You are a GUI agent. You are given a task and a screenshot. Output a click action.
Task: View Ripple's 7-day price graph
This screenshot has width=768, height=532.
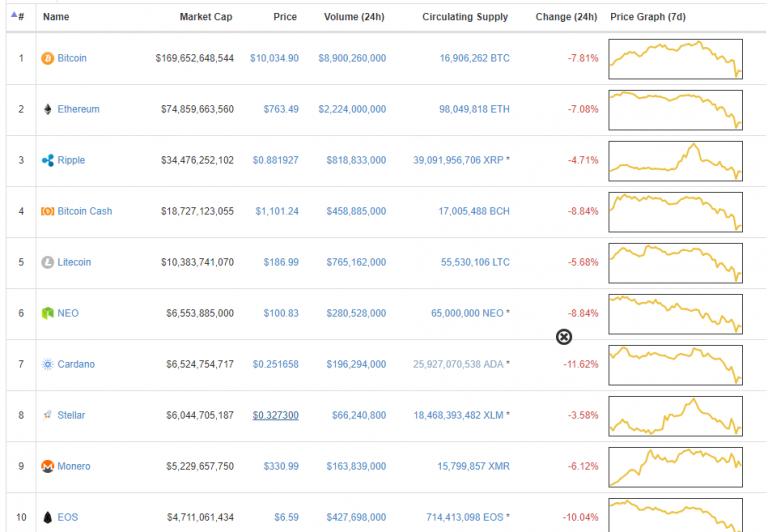coord(676,160)
